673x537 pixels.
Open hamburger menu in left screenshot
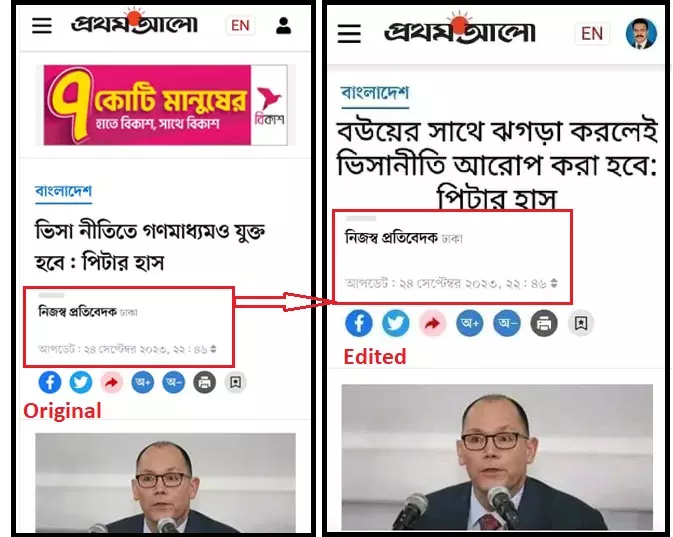(42, 26)
